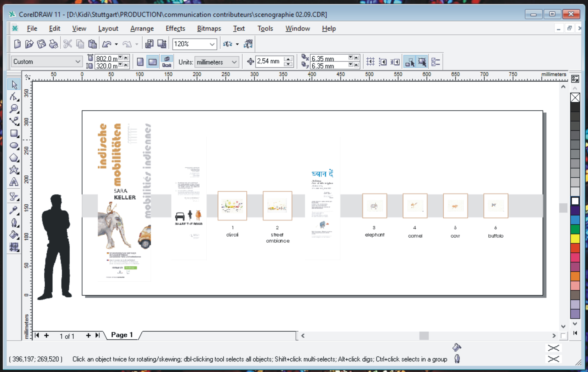588x372 pixels.
Task: Toggle Snap to Guidelines
Action: point(383,62)
